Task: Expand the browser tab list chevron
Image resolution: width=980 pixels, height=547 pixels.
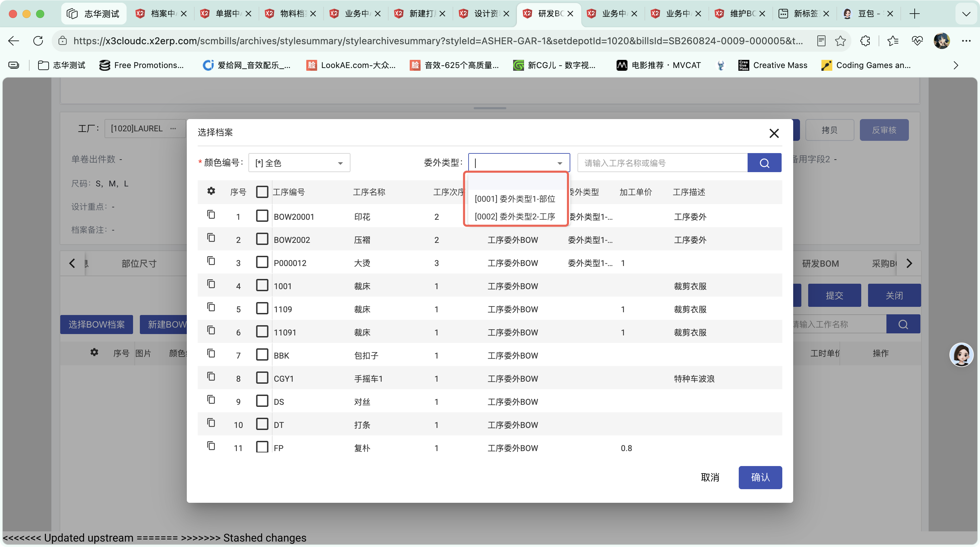Action: coord(966,14)
